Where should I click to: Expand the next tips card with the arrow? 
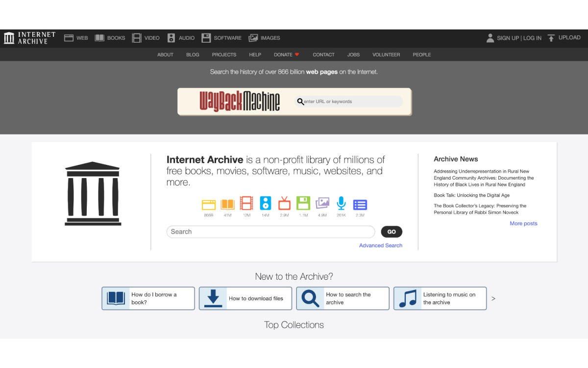click(493, 298)
